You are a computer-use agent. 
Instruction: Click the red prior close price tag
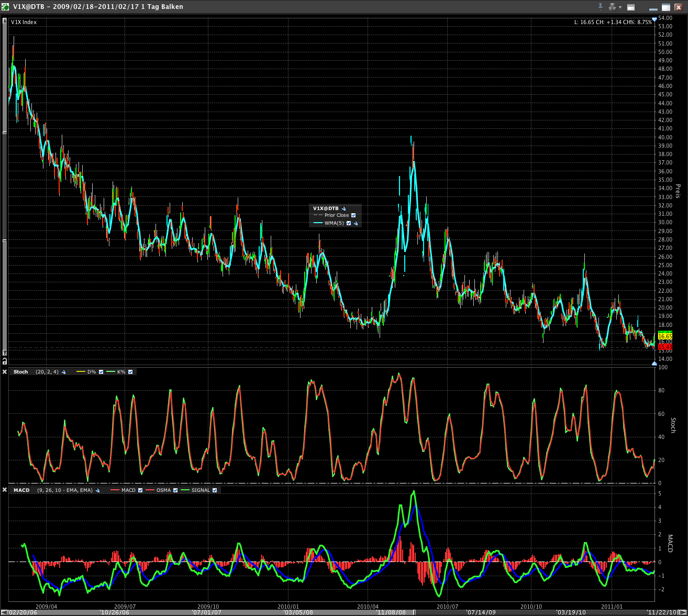coord(665,347)
